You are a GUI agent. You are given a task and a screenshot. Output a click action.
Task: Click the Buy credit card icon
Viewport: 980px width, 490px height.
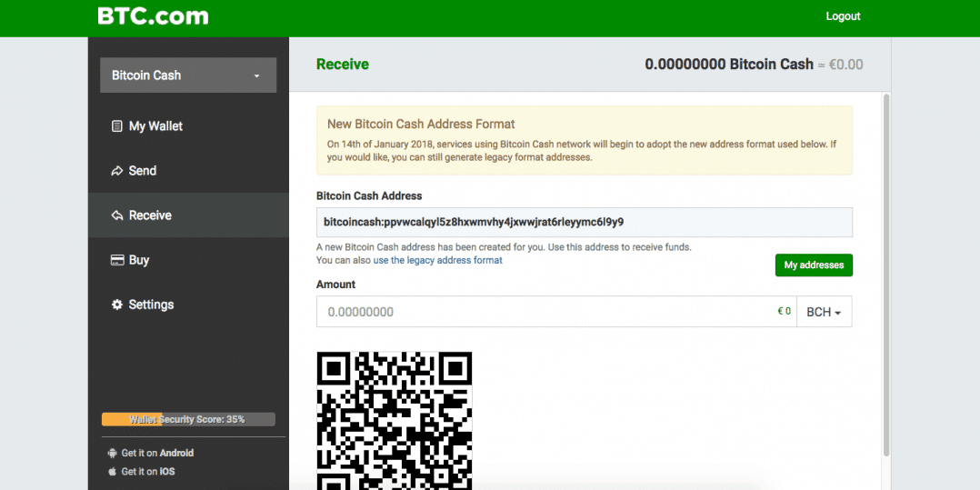pos(117,260)
